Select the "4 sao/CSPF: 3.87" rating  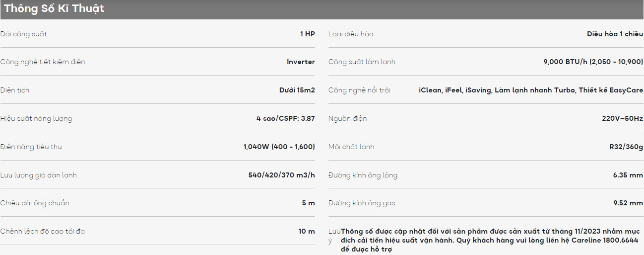tap(285, 119)
